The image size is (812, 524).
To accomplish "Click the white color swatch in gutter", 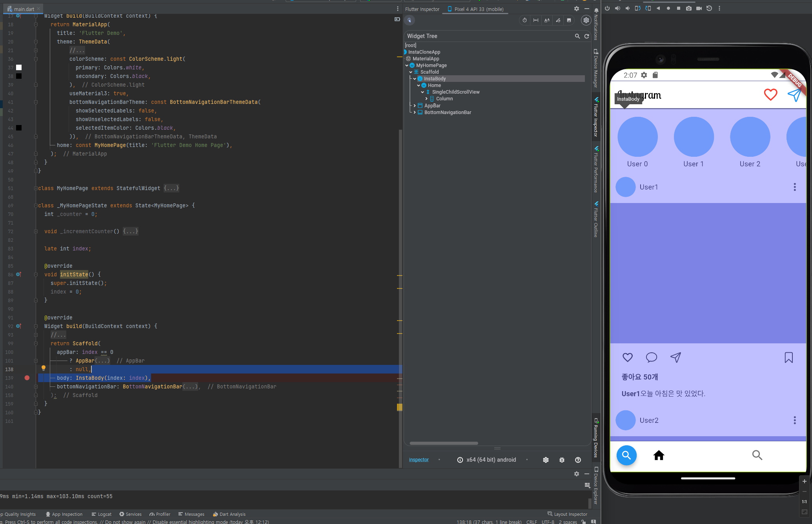I will coord(19,67).
